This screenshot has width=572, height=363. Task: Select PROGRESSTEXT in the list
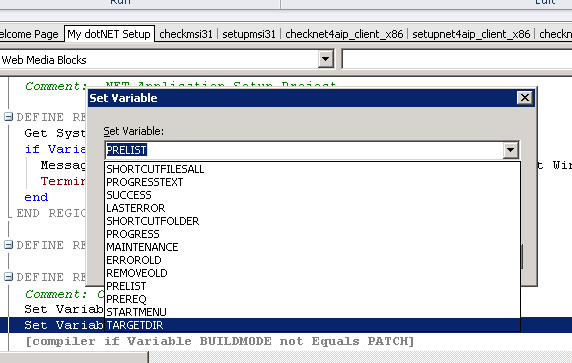(312, 182)
